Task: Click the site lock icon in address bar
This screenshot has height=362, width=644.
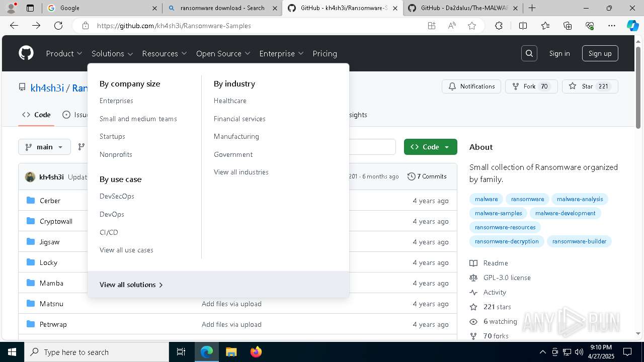Action: [x=86, y=26]
